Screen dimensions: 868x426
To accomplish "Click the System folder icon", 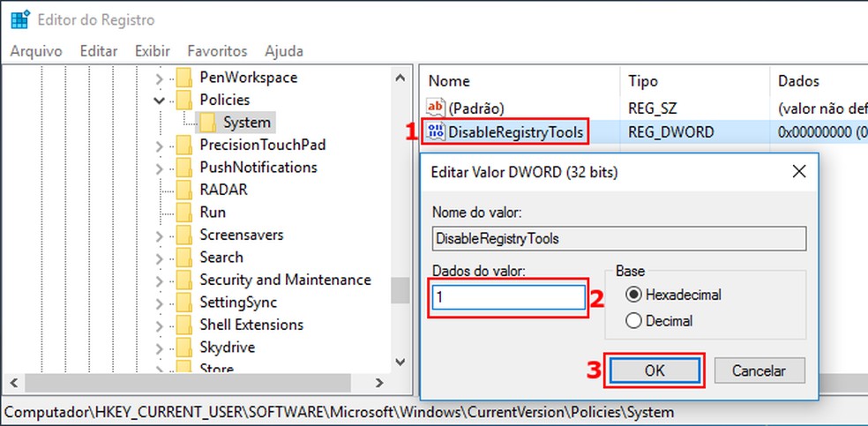I will click(207, 123).
